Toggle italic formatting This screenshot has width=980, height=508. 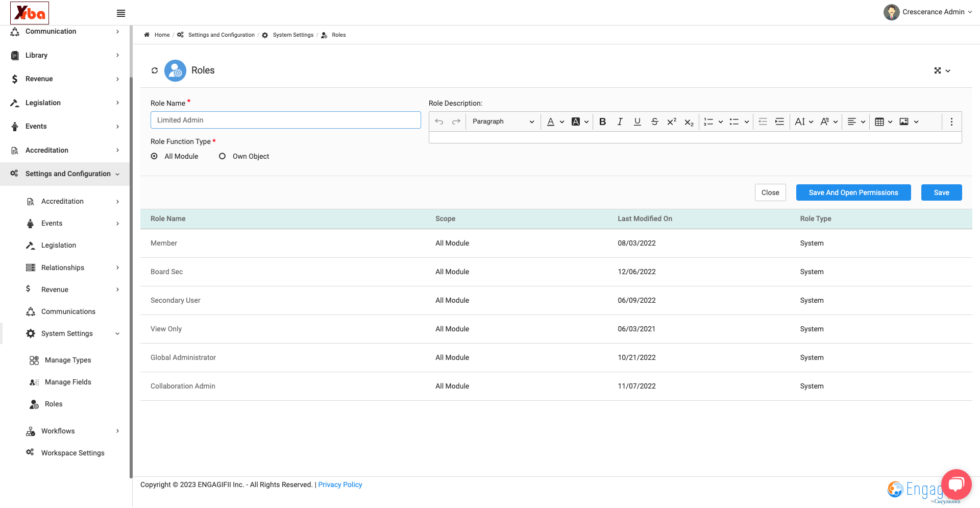[x=620, y=122]
